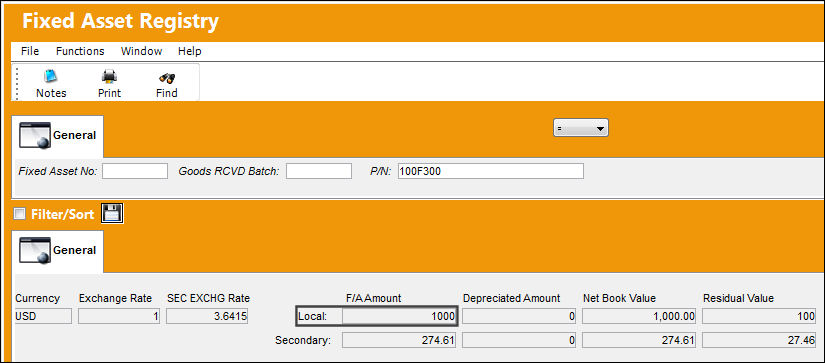Click the Exchange Rate column label
This screenshot has height=363, width=825.
tap(115, 298)
